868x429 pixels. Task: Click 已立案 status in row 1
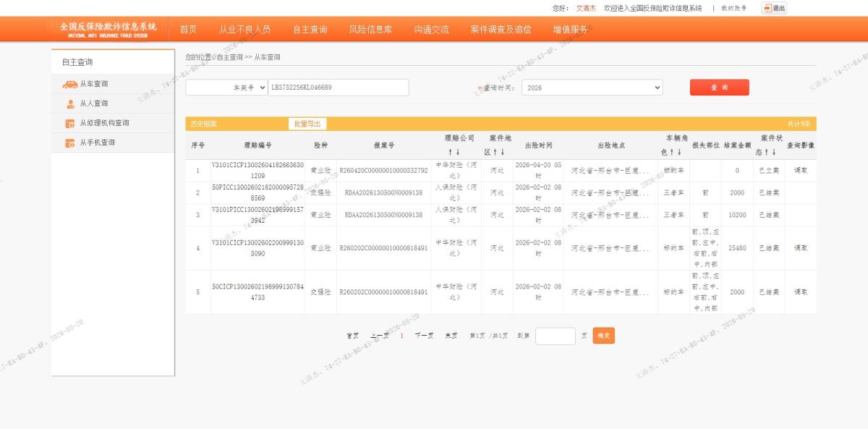(x=769, y=171)
